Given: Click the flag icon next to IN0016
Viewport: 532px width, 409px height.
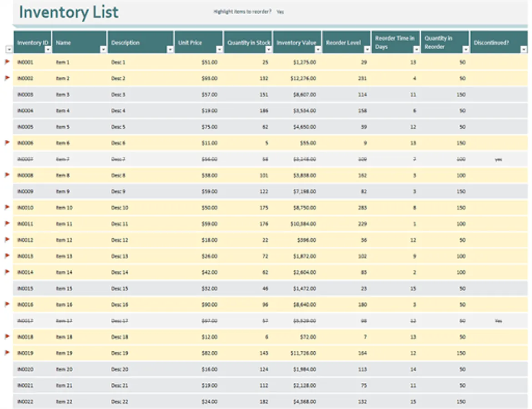Looking at the screenshot, I should point(7,304).
